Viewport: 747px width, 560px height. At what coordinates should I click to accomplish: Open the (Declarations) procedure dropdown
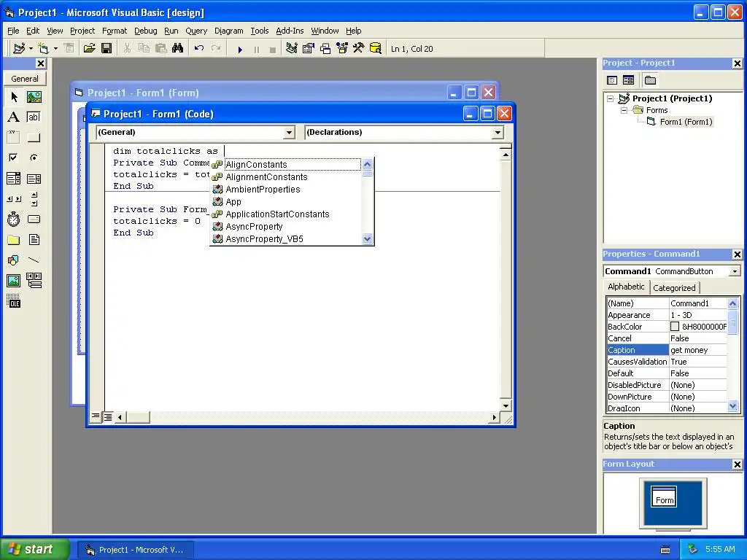point(498,133)
